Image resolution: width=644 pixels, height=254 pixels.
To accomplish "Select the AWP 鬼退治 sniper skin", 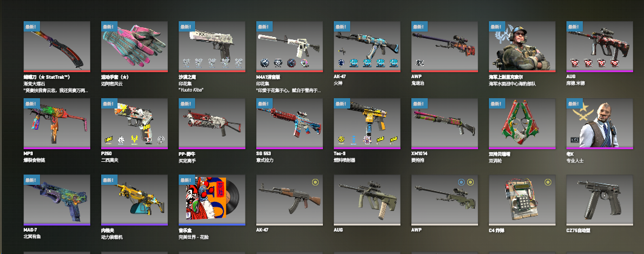I will coord(445,47).
